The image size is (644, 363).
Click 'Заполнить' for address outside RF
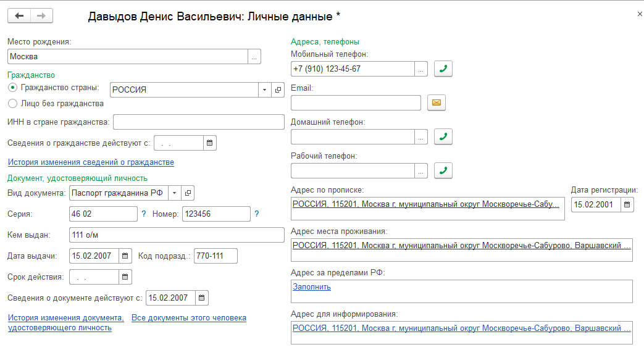[x=312, y=286]
